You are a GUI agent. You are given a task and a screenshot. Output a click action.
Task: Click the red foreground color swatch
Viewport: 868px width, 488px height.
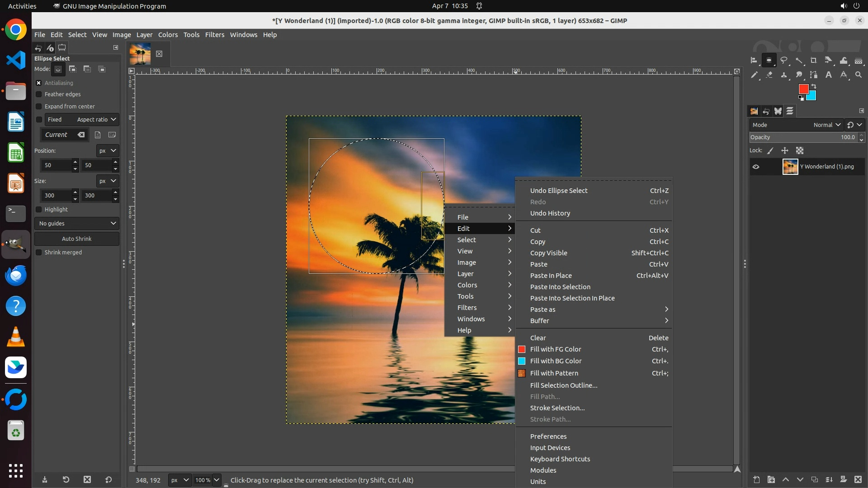point(803,89)
